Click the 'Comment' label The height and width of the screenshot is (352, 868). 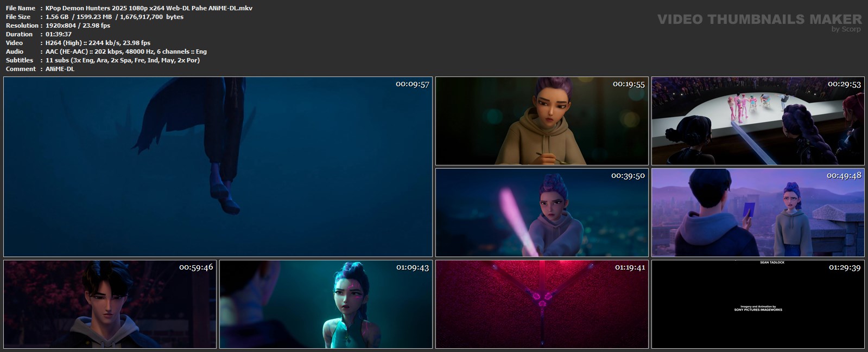(x=21, y=69)
